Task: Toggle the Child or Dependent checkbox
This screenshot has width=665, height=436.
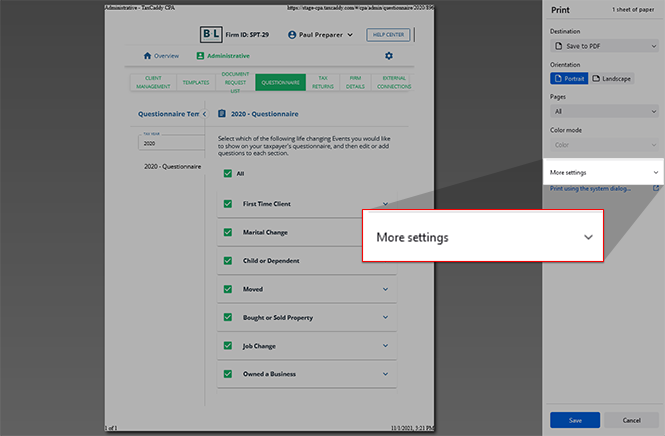Action: (228, 260)
